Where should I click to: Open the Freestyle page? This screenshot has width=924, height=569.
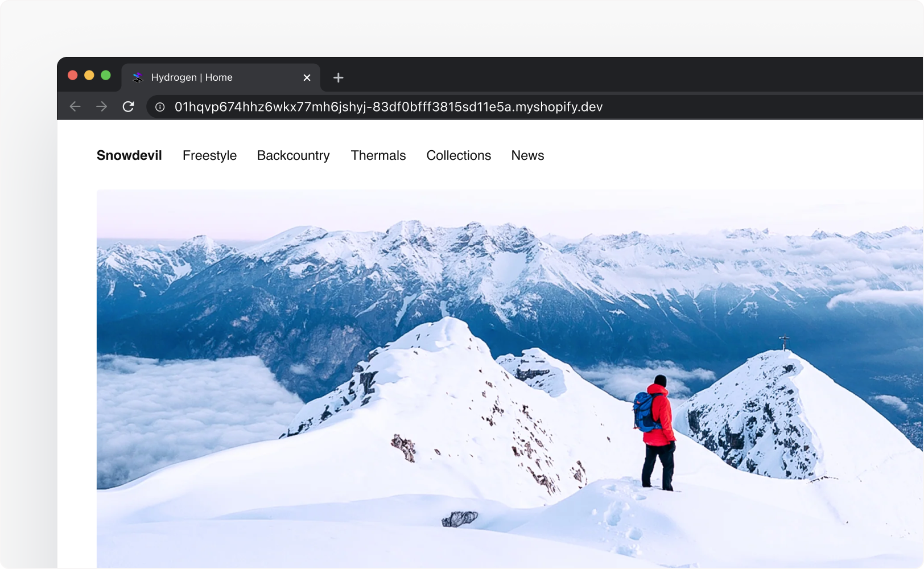point(209,155)
